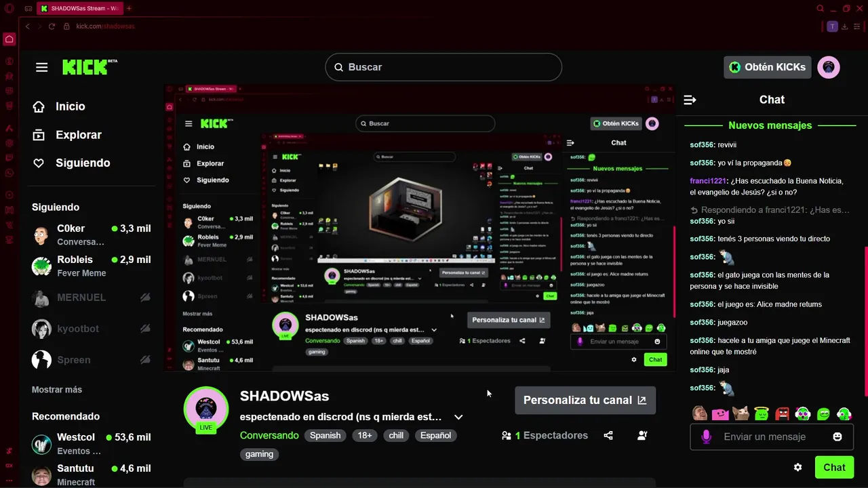Viewport: 868px width, 488px height.
Task: Open the Robleis Fever Meme channel
Action: pyautogui.click(x=92, y=266)
